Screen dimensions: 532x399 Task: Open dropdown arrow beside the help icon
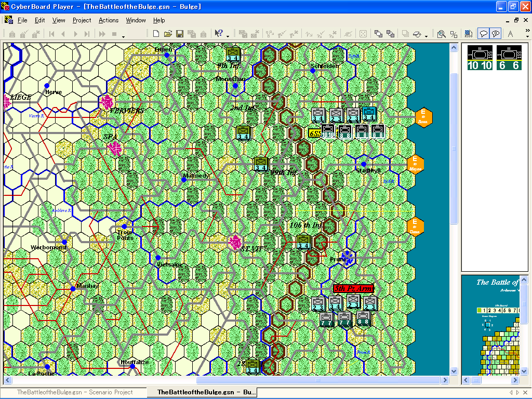(228, 36)
